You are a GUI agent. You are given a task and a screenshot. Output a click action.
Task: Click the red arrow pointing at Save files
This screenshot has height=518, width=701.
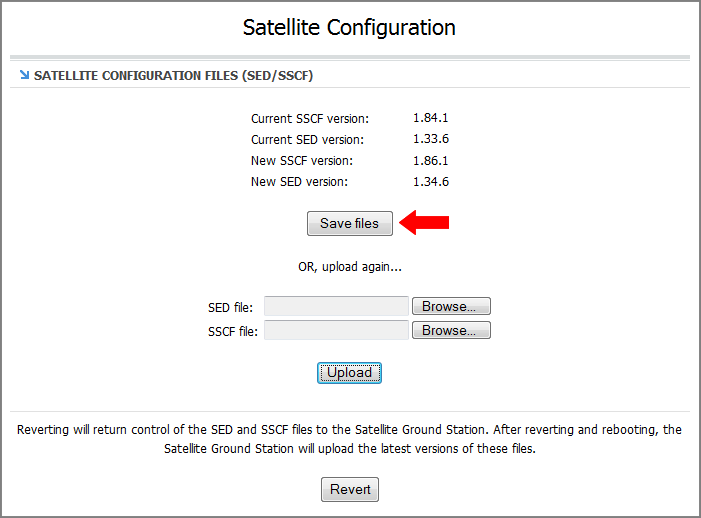tap(424, 223)
